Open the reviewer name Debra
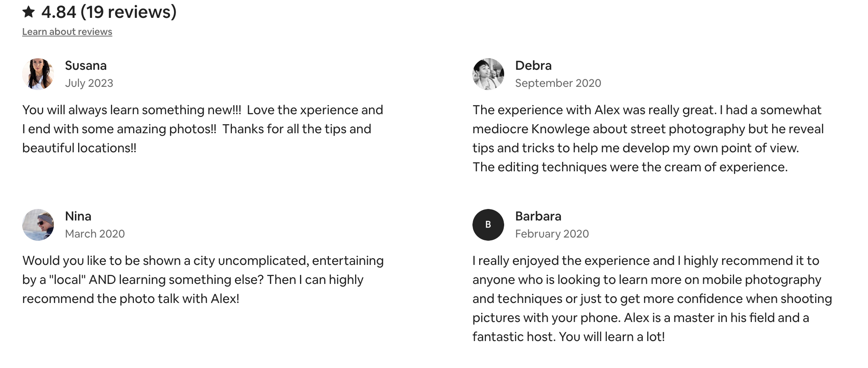868x368 pixels. [x=533, y=65]
